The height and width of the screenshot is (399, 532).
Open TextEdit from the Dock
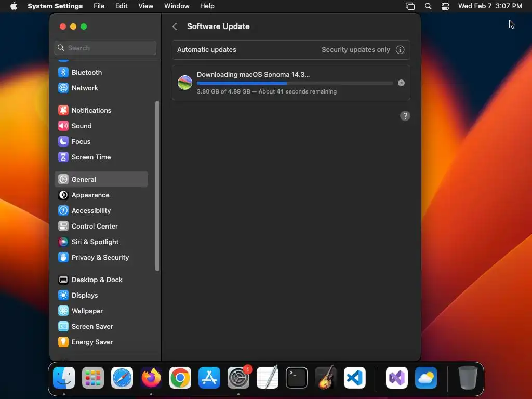[268, 378]
